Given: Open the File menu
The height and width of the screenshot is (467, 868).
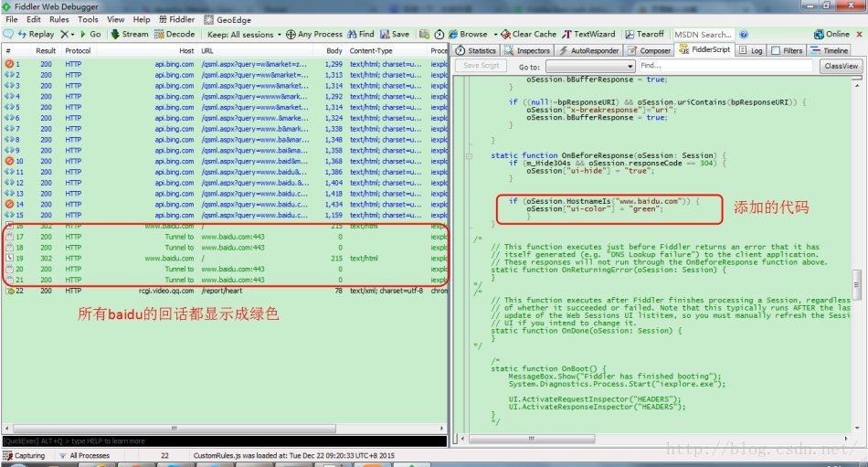Looking at the screenshot, I should (12, 19).
